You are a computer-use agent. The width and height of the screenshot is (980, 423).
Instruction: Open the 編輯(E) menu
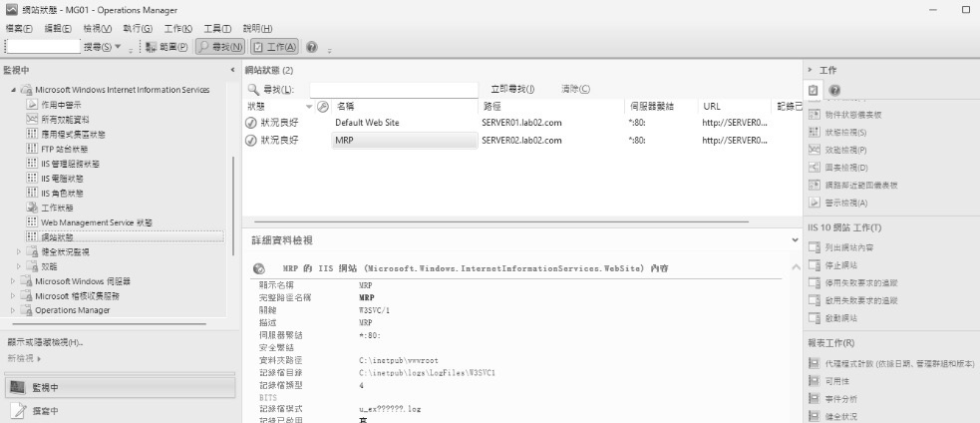coord(58,28)
